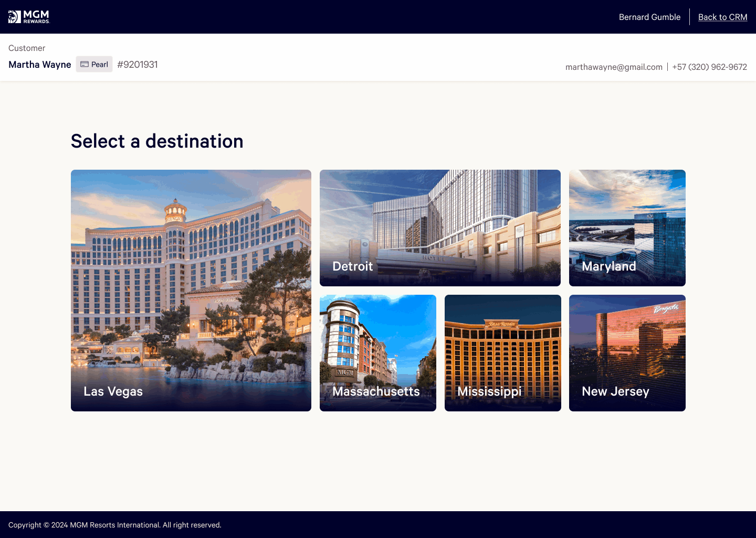Open Back to CRM link
This screenshot has width=756, height=538.
[x=722, y=17]
